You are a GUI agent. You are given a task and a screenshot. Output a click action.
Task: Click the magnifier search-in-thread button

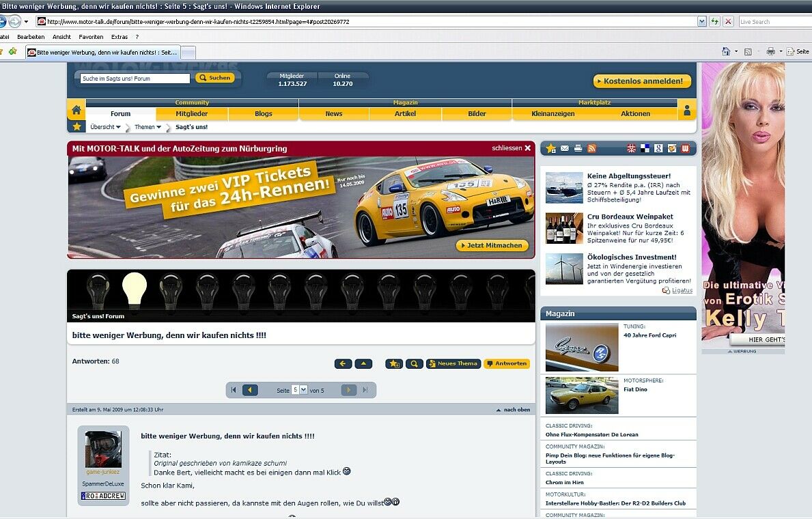[x=415, y=363]
